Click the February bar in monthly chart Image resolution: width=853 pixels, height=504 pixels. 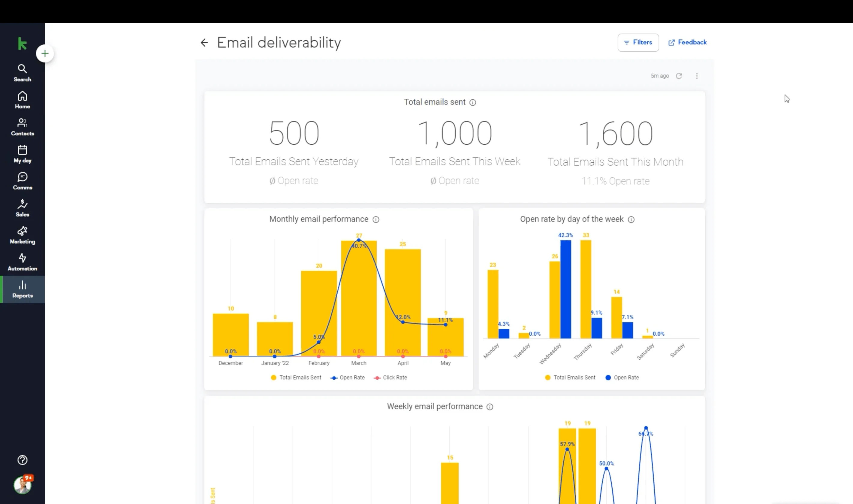coord(319,313)
